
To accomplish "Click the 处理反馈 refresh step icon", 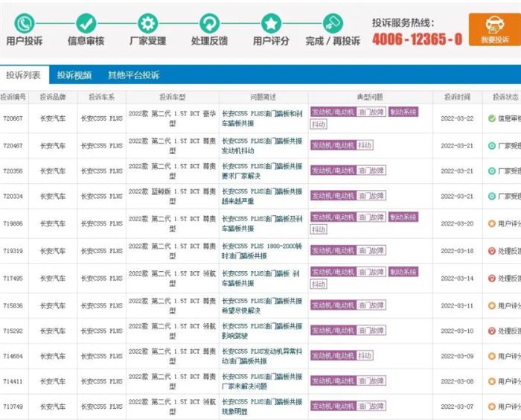I will pos(209,23).
